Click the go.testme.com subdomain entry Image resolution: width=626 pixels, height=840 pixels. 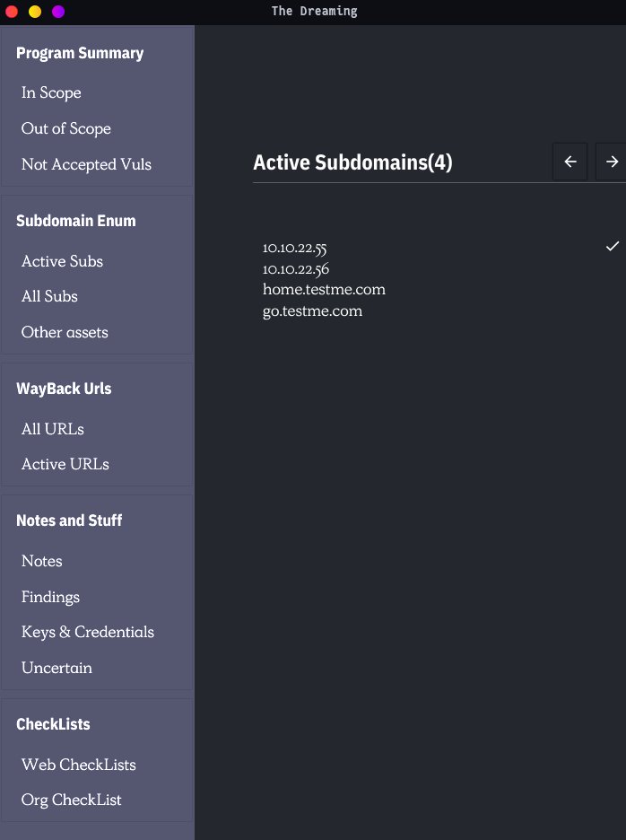[312, 311]
